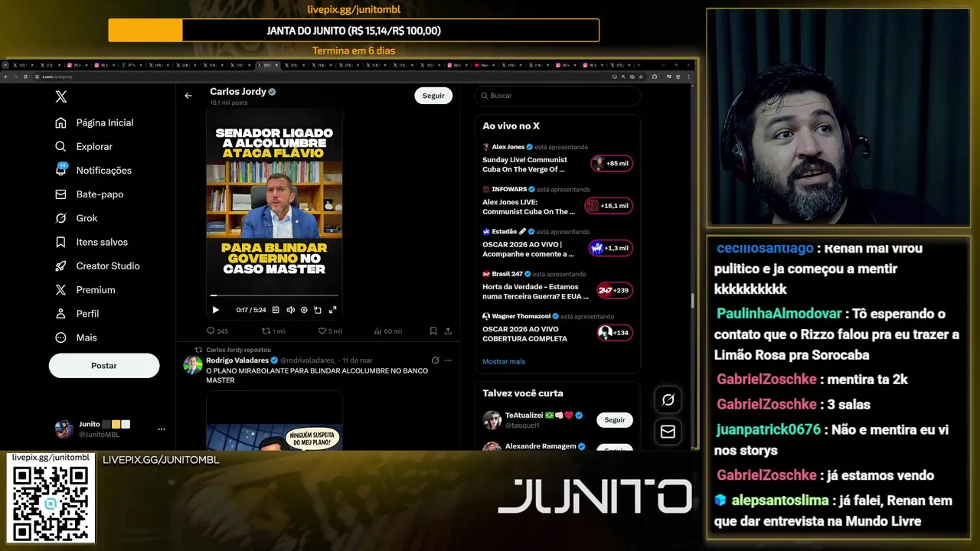Follow TeAtualizei with Seguir button
The width and height of the screenshot is (980, 551).
(615, 420)
